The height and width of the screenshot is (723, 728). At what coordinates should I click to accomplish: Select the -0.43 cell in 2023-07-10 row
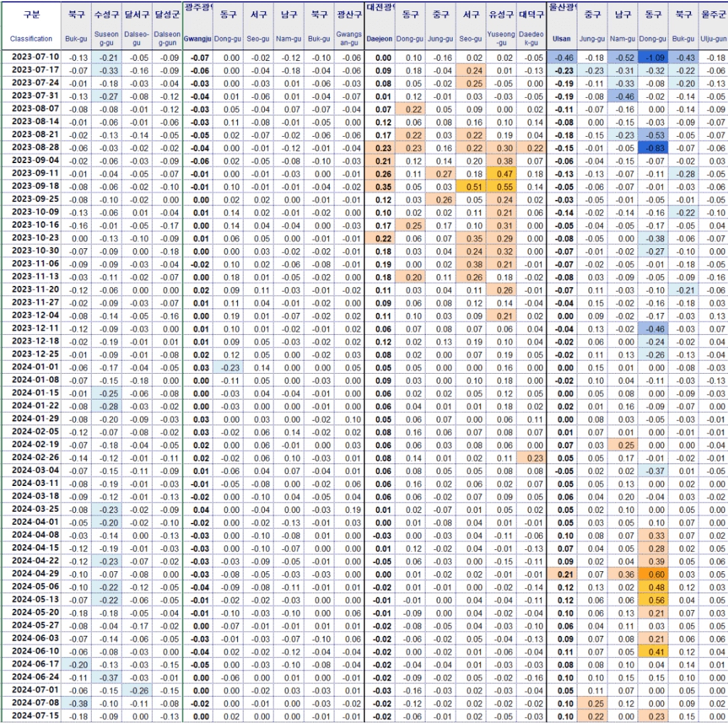[x=684, y=57]
